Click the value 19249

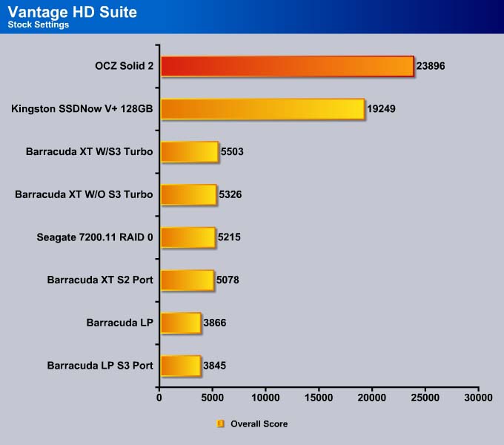pos(381,109)
